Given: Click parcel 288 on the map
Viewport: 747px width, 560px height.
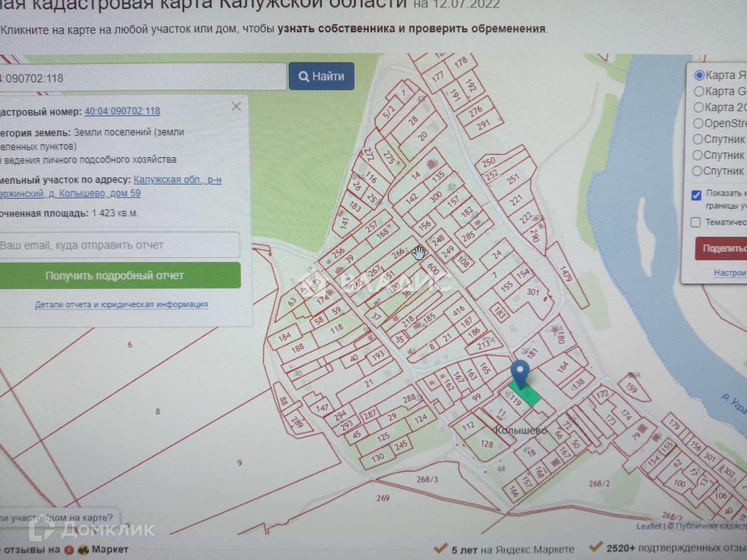Looking at the screenshot, I should coord(409,398).
